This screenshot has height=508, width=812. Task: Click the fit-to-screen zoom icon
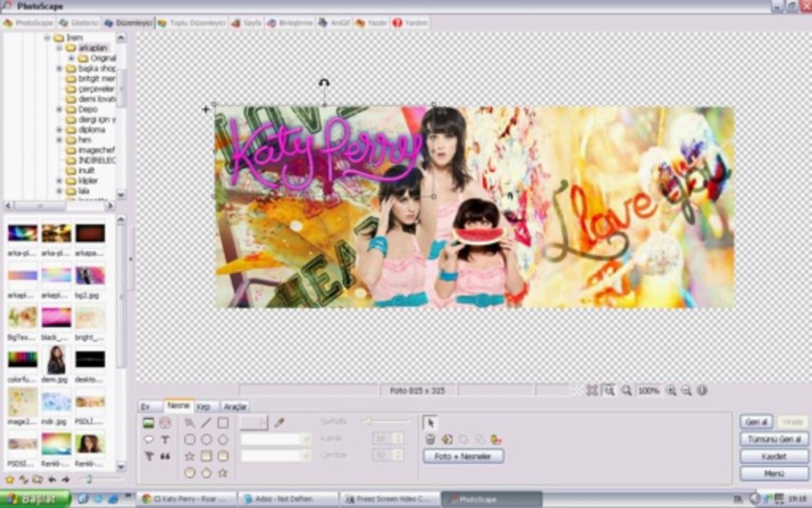click(x=592, y=390)
